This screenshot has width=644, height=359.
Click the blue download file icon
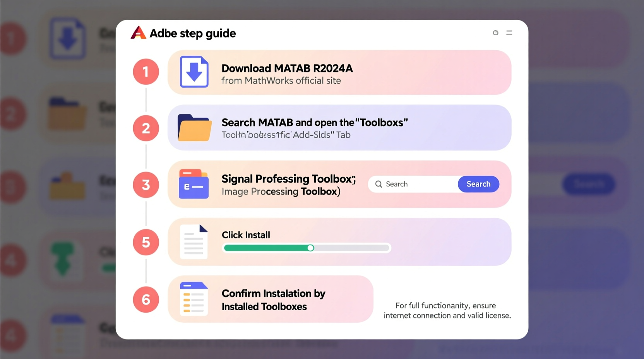(194, 72)
